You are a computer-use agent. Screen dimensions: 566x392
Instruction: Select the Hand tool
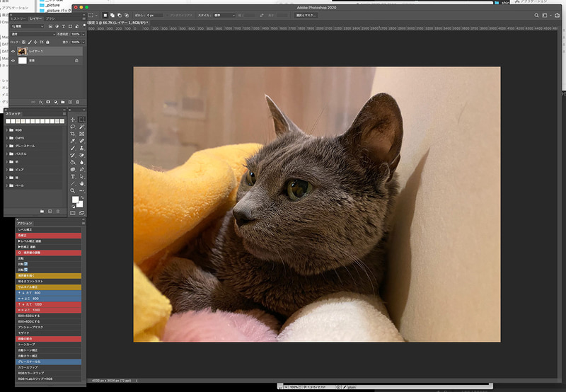click(82, 184)
